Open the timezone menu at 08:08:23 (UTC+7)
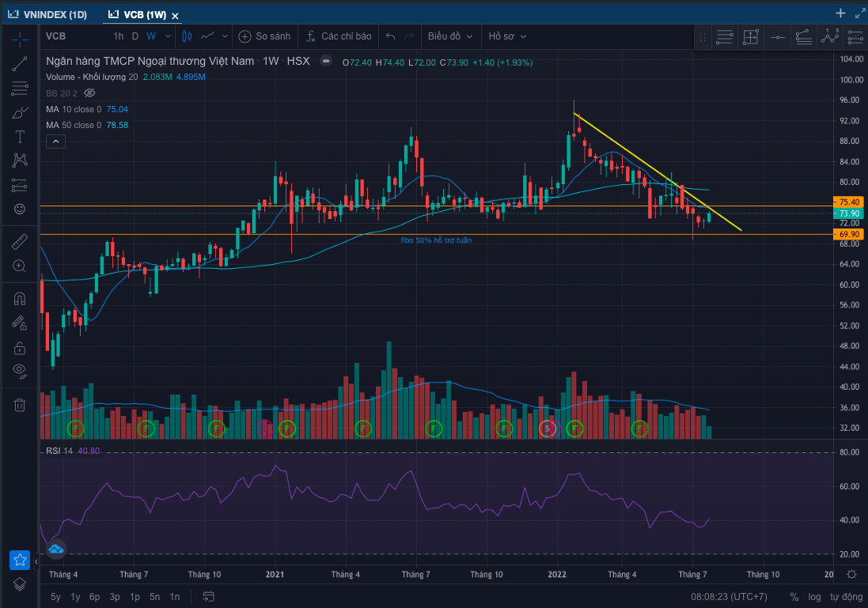 729,596
